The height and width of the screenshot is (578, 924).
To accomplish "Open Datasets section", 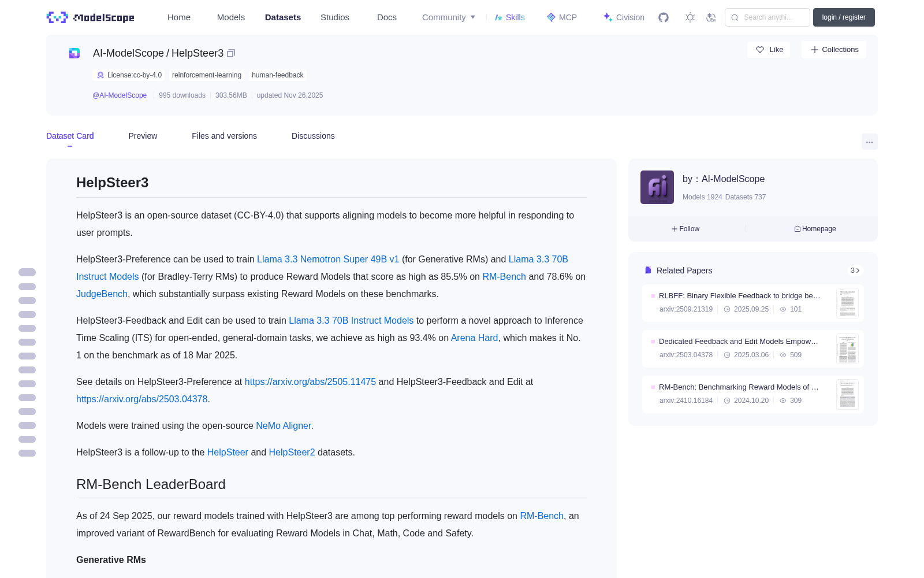I will [283, 17].
